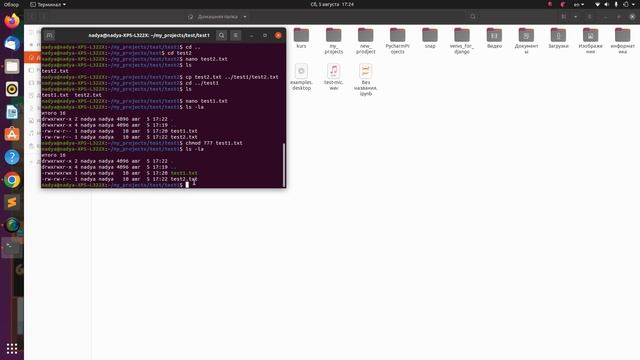Click the Files window search icon
The width and height of the screenshot is (640, 360).
click(473, 17)
